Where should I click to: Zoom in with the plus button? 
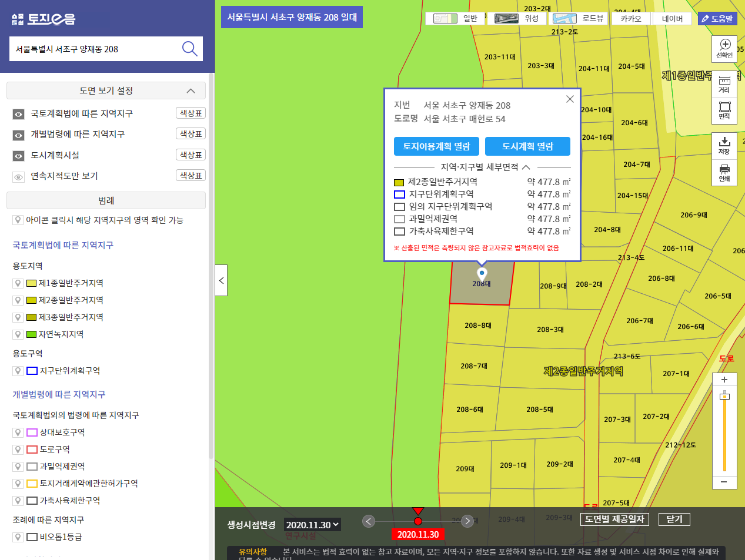coord(724,380)
